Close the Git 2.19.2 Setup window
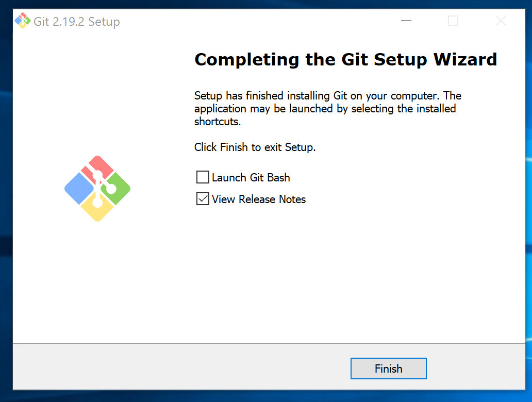532x402 pixels. click(x=501, y=21)
